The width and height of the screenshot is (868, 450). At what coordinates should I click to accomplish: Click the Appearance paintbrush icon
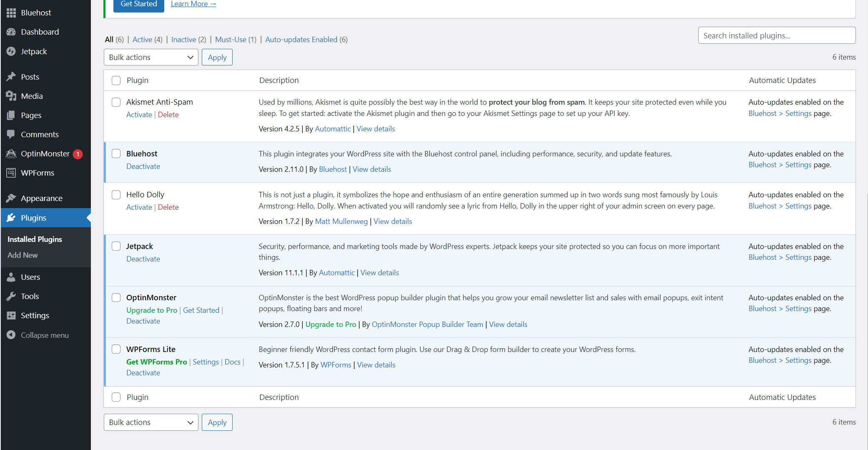pyautogui.click(x=11, y=198)
